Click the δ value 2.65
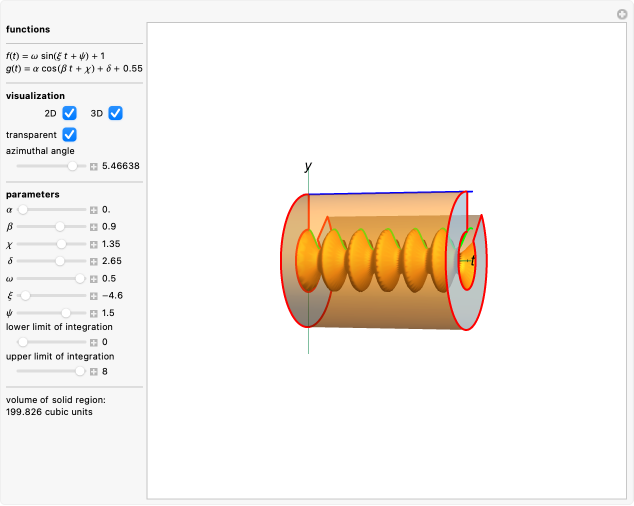 pos(112,261)
